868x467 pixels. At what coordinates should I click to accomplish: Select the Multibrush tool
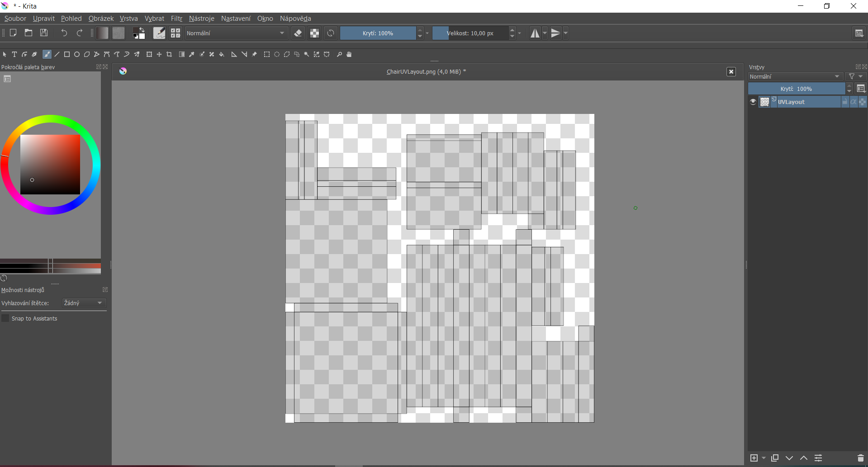click(x=137, y=54)
